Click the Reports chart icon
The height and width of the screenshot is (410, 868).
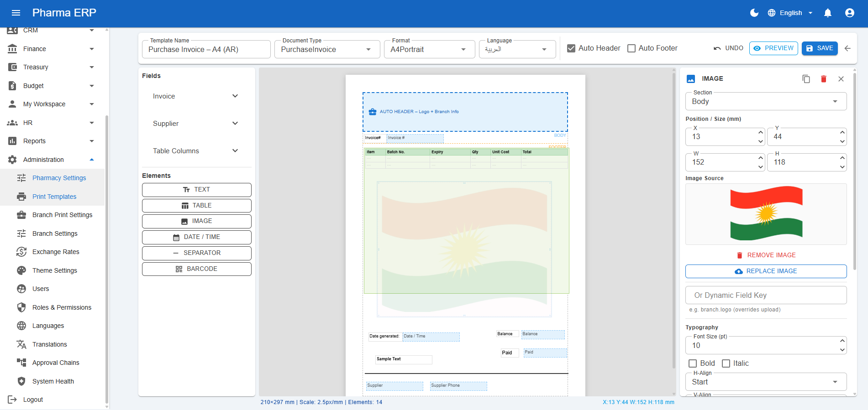pyautogui.click(x=12, y=141)
